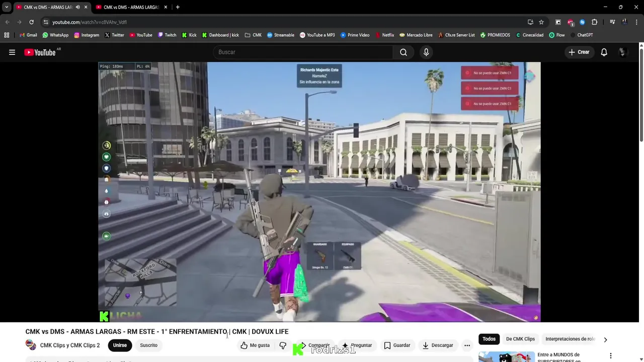
Task: Open the Prime Video bookmark
Action: point(355,35)
